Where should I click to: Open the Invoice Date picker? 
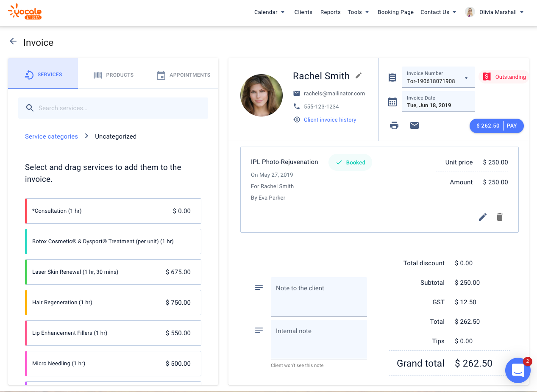(438, 102)
